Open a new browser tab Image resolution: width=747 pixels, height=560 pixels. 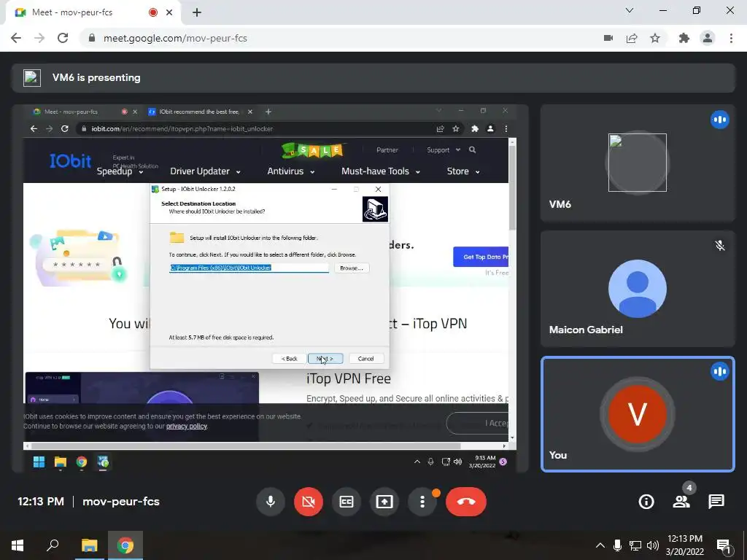[197, 12]
